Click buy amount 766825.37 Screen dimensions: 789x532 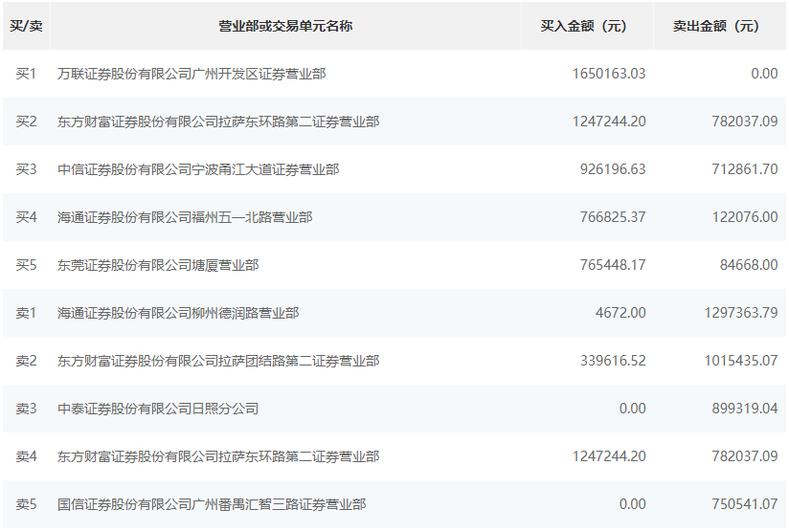pos(613,217)
